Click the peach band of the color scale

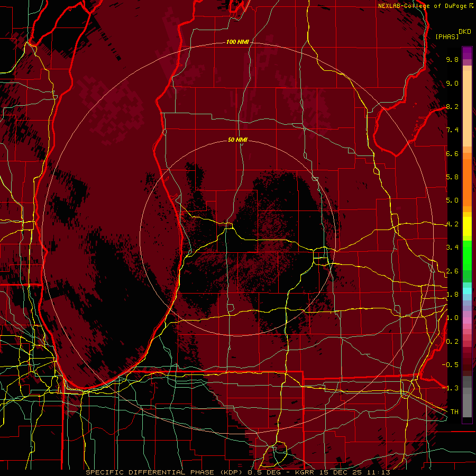[x=467, y=106]
